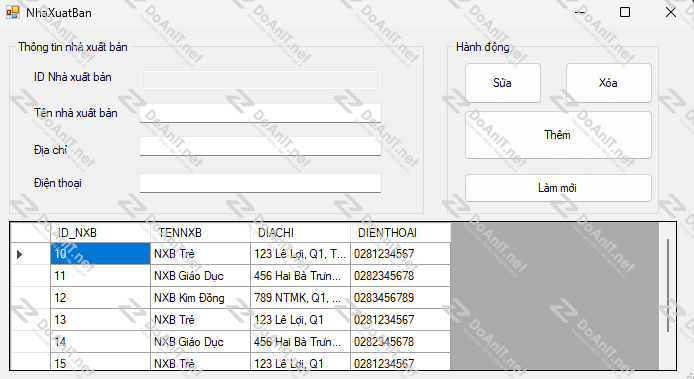Screen dimensions: 694x379
Task: Sort by the DIENTHOAI column header
Action: click(x=401, y=232)
